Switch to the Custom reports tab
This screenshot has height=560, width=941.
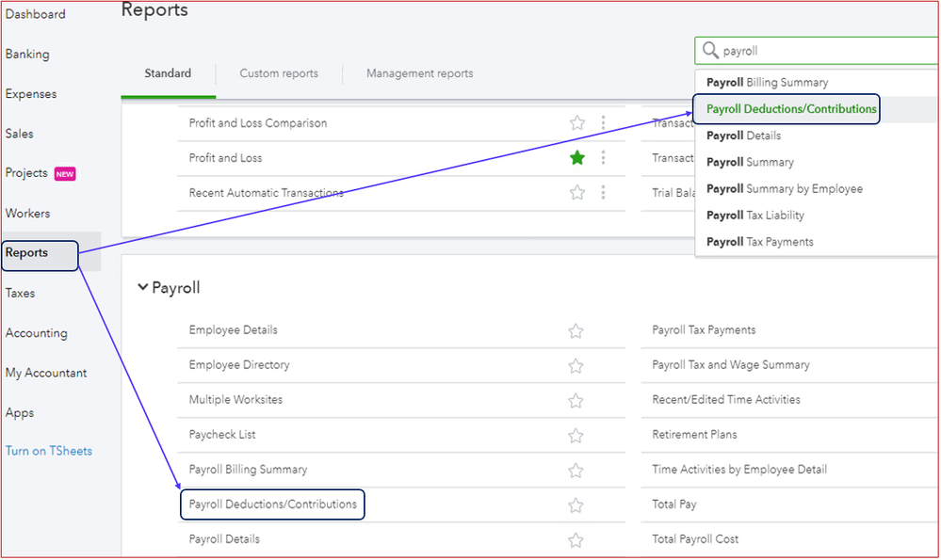tap(279, 73)
